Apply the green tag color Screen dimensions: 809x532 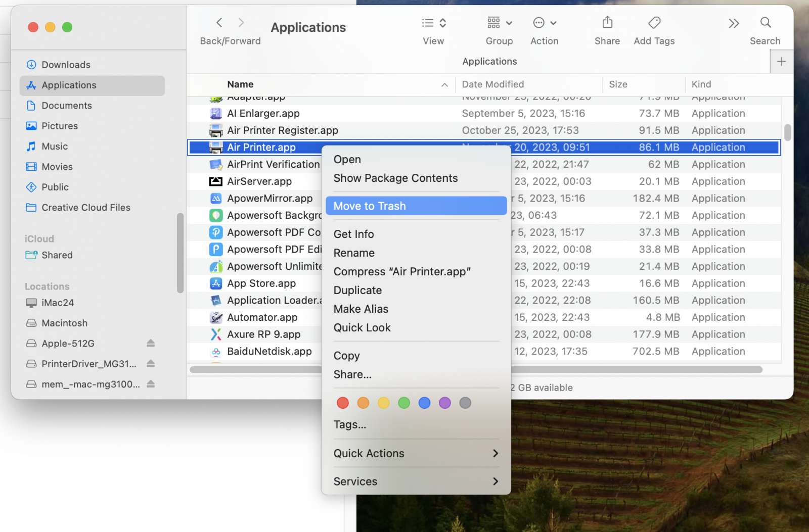pos(404,403)
